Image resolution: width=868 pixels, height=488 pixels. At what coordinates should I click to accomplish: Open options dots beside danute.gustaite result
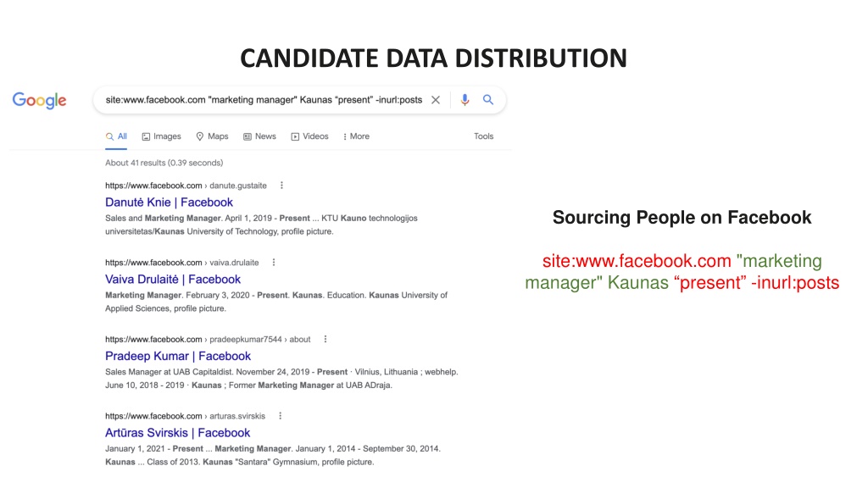(281, 186)
